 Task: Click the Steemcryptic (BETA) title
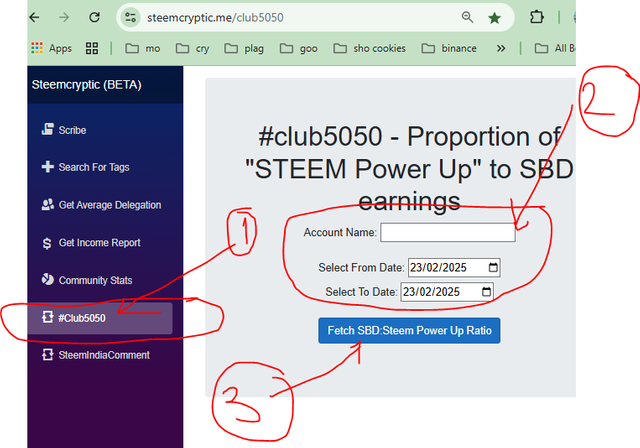87,85
